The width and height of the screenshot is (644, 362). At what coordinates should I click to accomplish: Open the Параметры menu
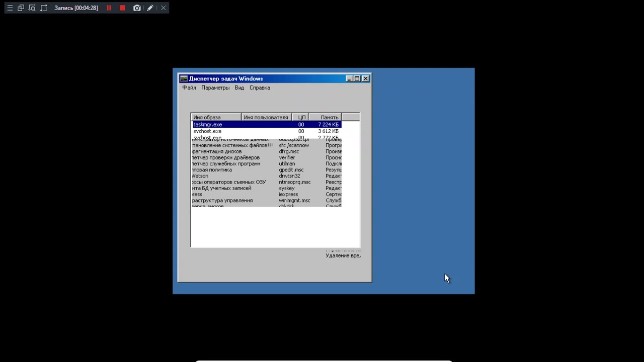point(215,87)
